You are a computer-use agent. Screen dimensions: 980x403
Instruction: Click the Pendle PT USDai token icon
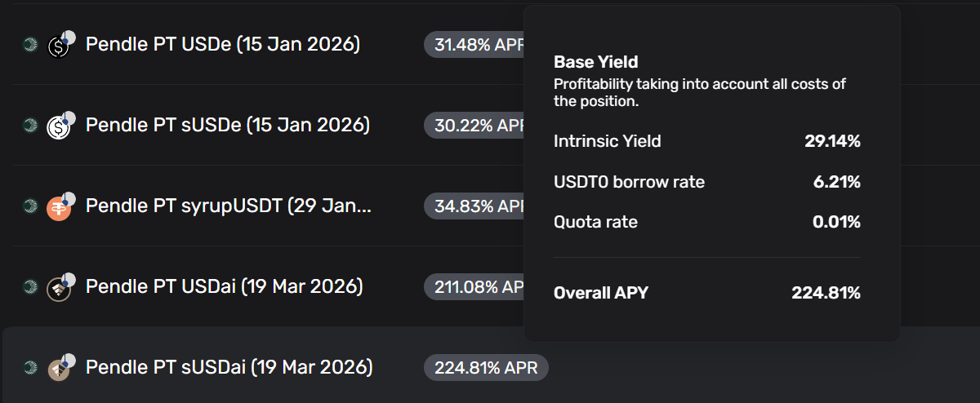pos(60,288)
